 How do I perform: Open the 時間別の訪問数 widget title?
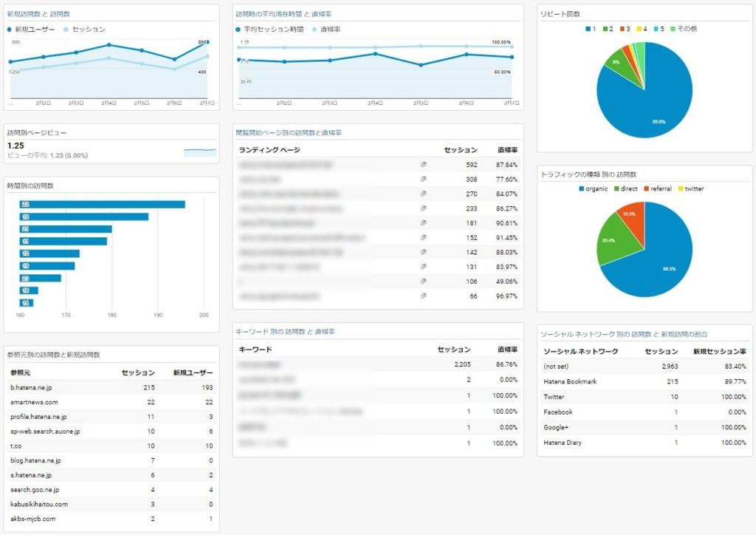(30, 185)
